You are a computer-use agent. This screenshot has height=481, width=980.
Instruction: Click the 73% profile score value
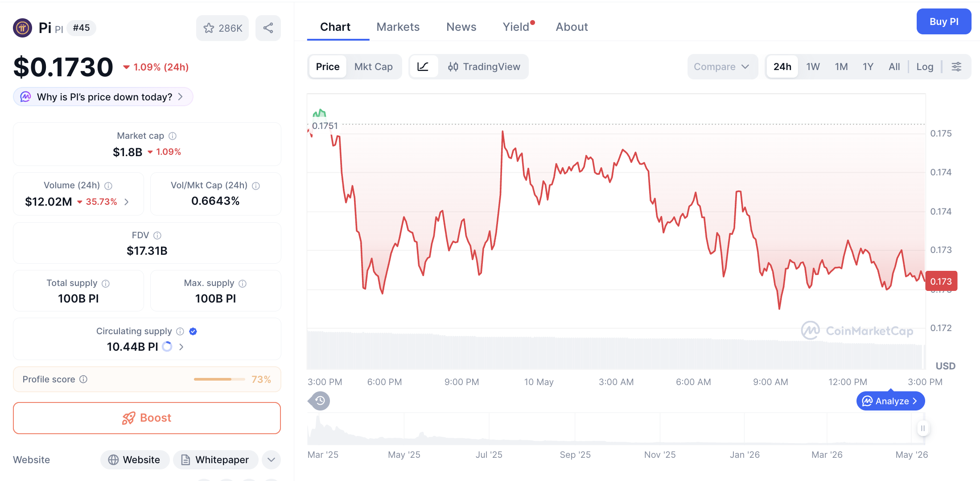[261, 379]
